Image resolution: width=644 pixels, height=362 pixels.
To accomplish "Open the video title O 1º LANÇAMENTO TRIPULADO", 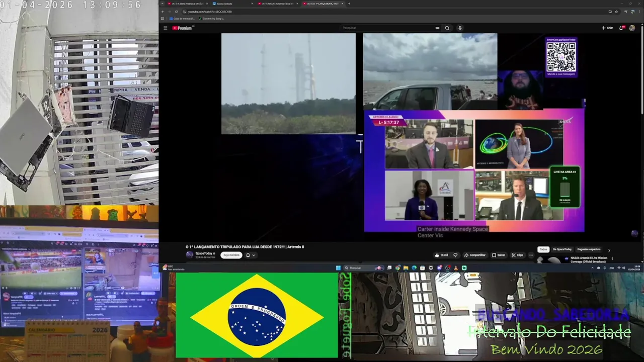I will (245, 247).
